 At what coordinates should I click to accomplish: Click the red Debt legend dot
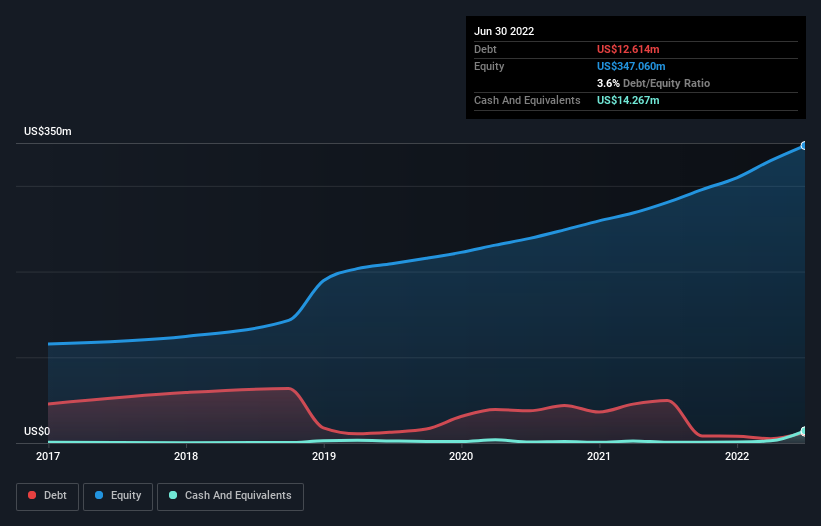click(32, 495)
